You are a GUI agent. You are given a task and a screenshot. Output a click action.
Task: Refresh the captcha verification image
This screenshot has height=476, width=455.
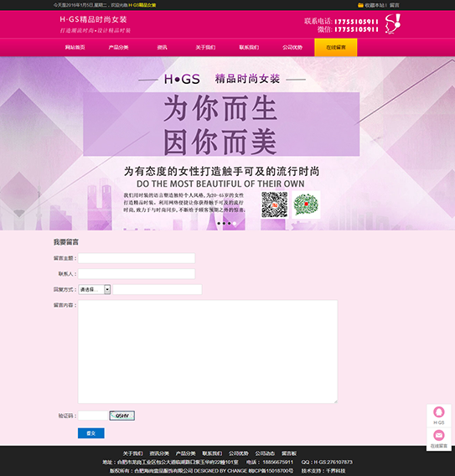coord(122,416)
